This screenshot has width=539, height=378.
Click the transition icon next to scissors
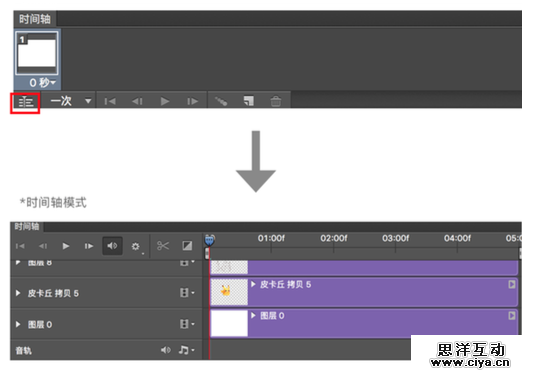pyautogui.click(x=187, y=246)
